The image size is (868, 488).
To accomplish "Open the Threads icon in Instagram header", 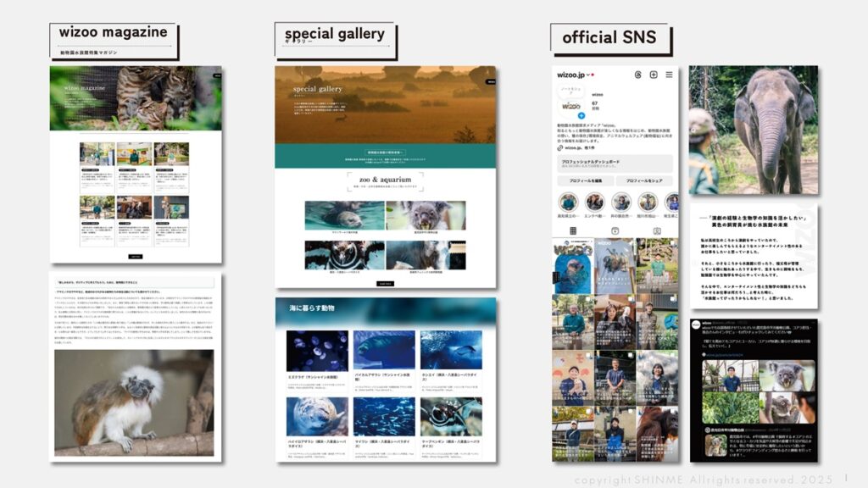I will (x=637, y=75).
